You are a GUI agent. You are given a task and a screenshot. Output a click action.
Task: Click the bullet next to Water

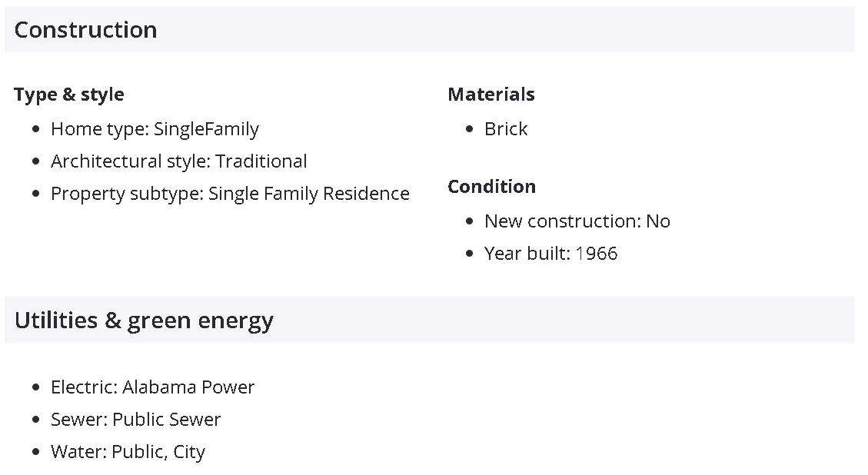pyautogui.click(x=36, y=453)
